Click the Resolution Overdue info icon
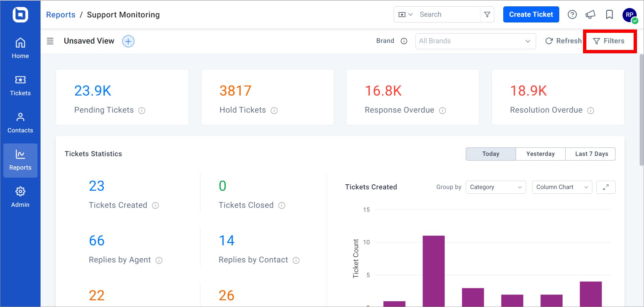The width and height of the screenshot is (644, 307). (x=591, y=111)
